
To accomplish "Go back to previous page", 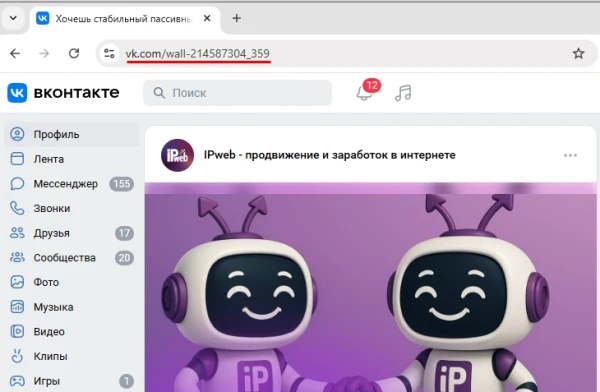I will (x=15, y=54).
